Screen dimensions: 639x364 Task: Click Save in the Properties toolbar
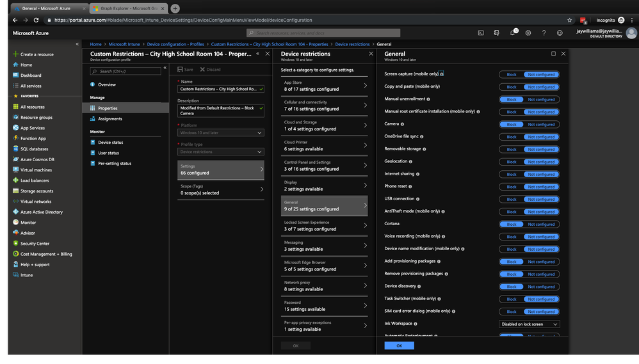186,70
